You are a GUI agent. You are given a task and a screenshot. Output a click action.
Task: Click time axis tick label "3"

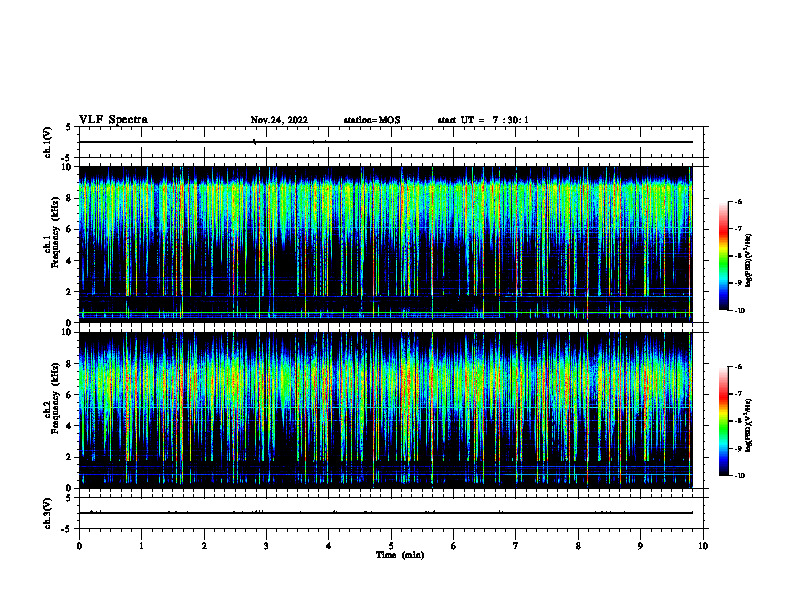click(x=266, y=546)
